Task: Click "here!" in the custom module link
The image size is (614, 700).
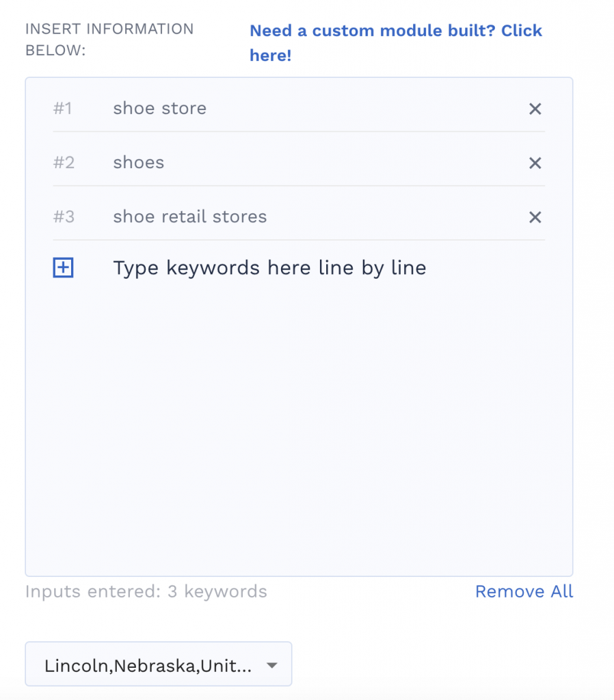Action: [271, 56]
